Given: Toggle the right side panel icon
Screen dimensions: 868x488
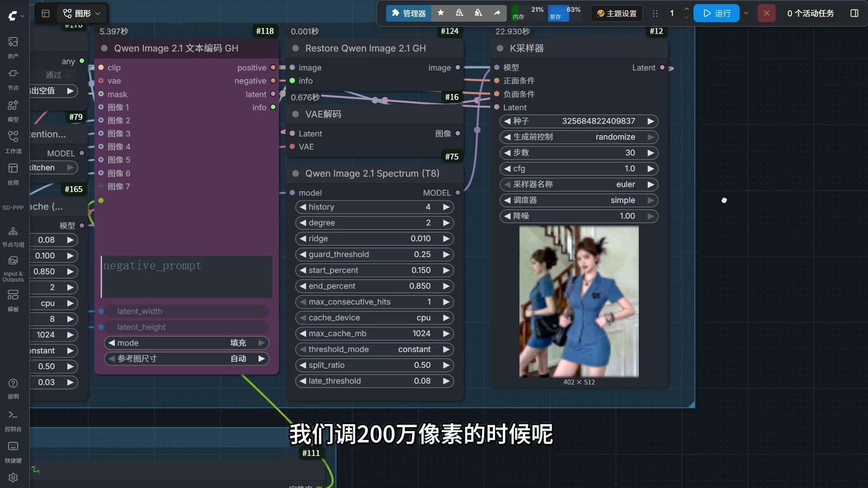Looking at the screenshot, I should pyautogui.click(x=854, y=13).
